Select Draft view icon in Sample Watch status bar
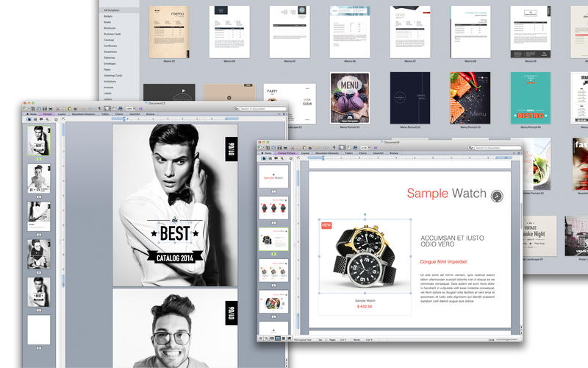This screenshot has width=588, height=368. (260, 339)
